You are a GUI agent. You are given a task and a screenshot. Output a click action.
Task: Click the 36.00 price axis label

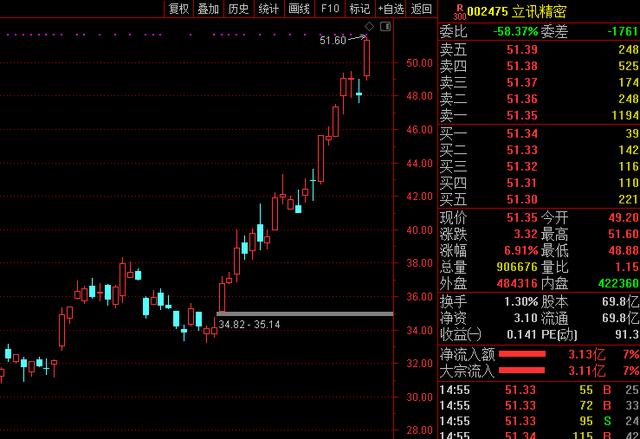[419, 297]
